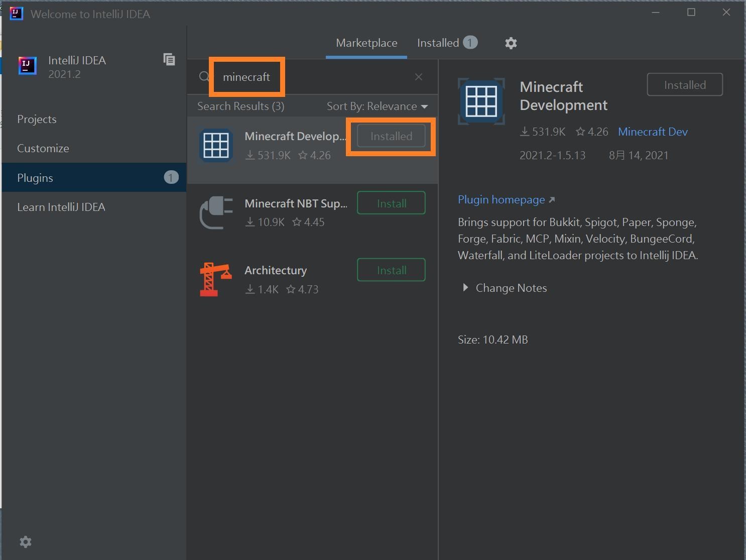Open the Sort By Relevance dropdown
Screen dimensions: 746x560
coord(377,106)
